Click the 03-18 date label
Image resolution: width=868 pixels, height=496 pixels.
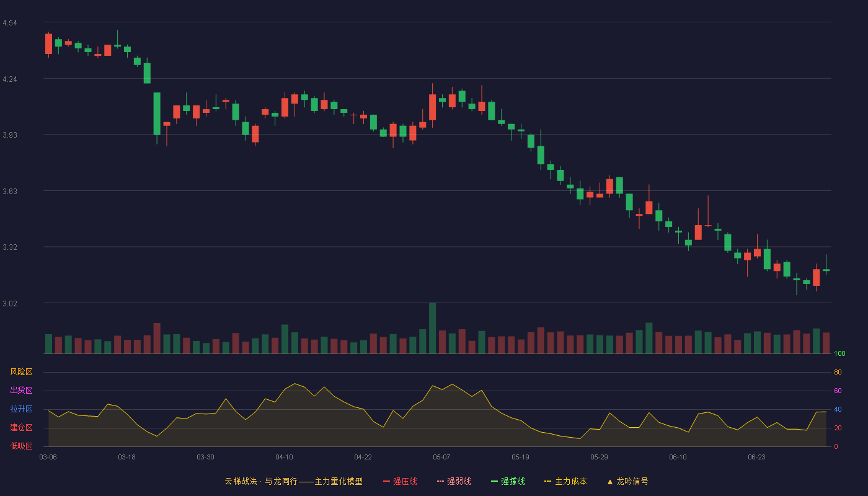(126, 457)
